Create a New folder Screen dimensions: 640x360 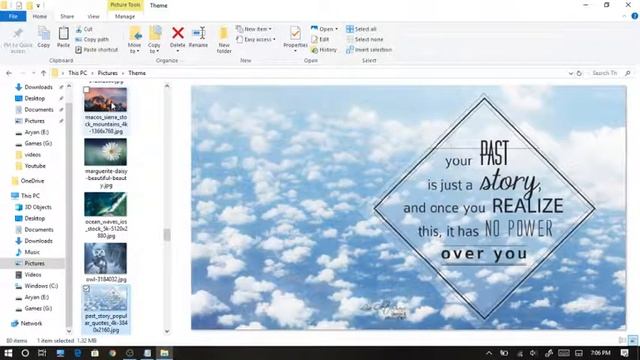pos(224,39)
